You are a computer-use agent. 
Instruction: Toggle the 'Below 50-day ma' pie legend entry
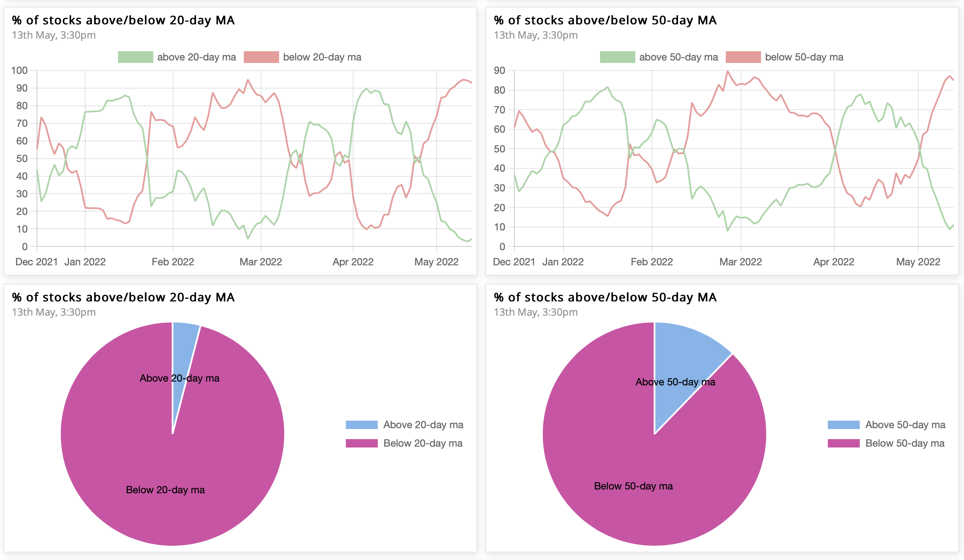coord(886,443)
